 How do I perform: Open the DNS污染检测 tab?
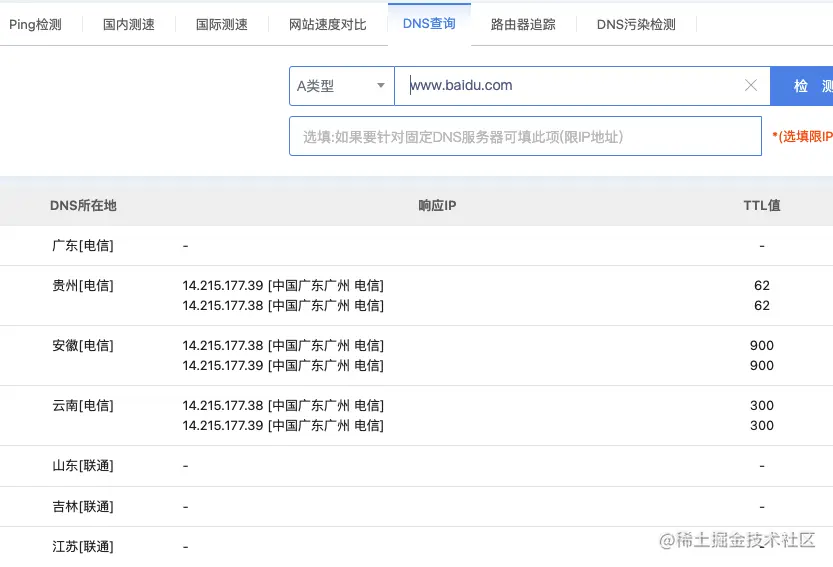[636, 24]
